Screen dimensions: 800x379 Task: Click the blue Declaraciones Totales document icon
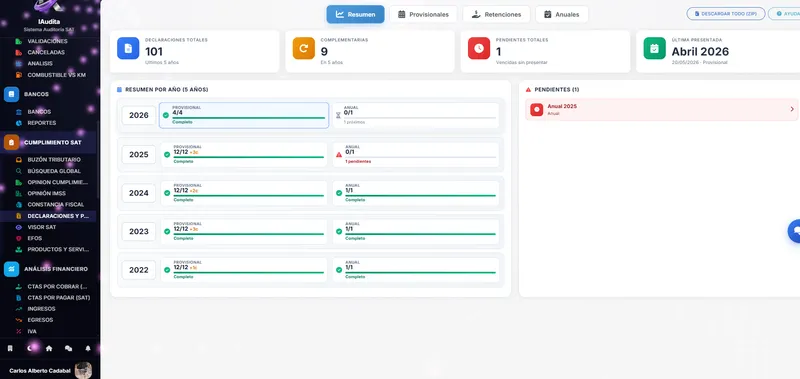coord(128,48)
